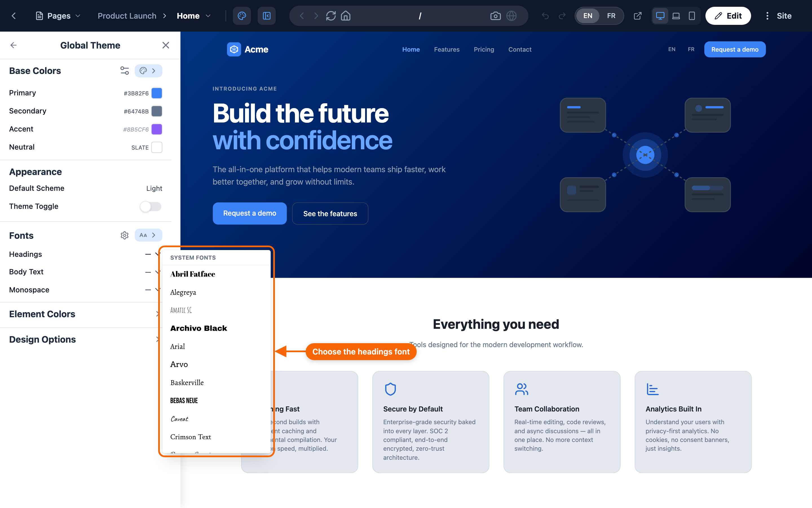Open the Site menu
The height and width of the screenshot is (508, 812).
pyautogui.click(x=778, y=16)
